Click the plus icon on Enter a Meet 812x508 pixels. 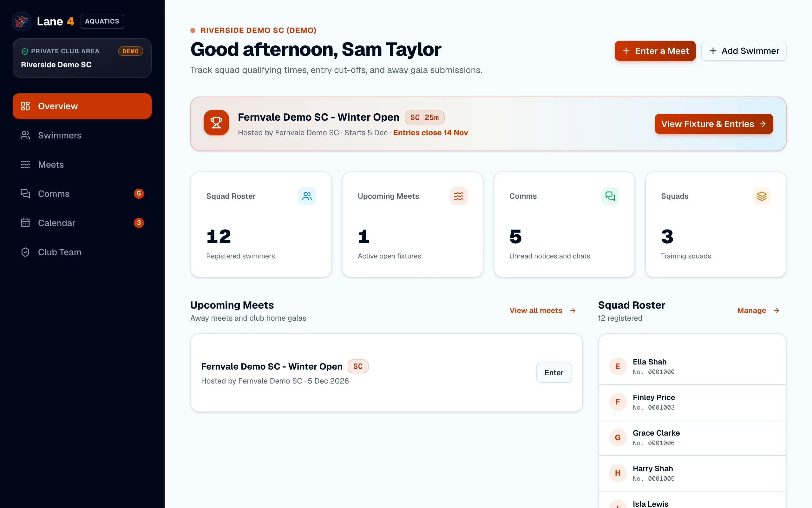pos(626,51)
